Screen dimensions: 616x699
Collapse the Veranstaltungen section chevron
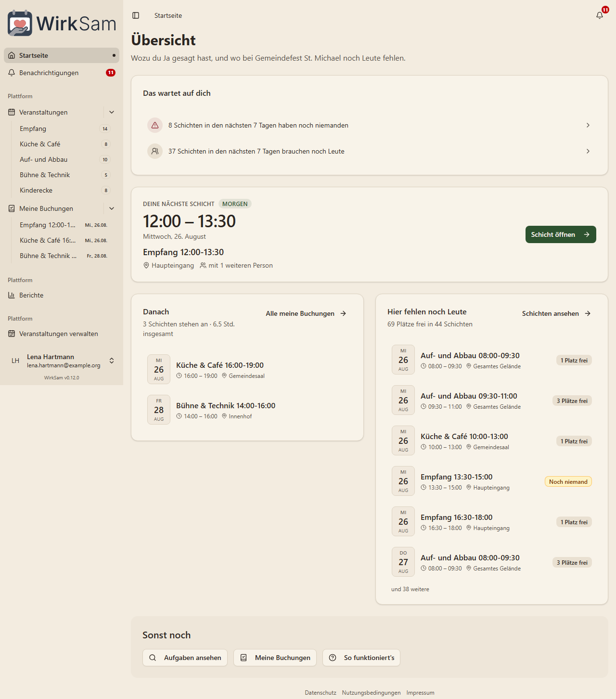click(x=112, y=112)
